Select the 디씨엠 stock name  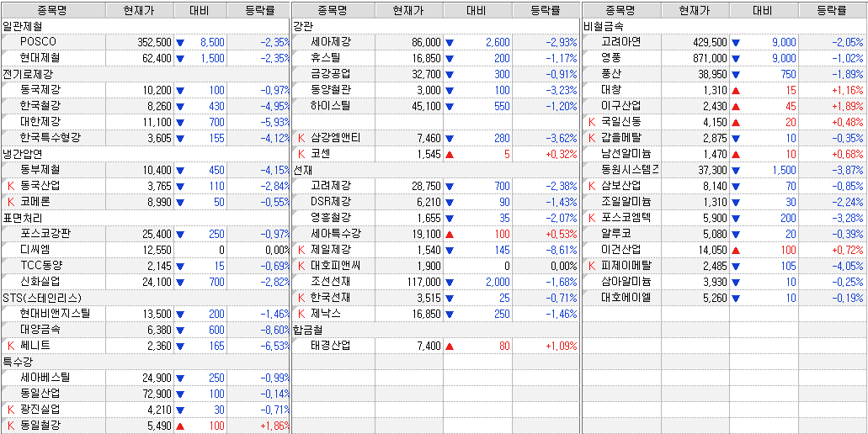click(x=35, y=250)
